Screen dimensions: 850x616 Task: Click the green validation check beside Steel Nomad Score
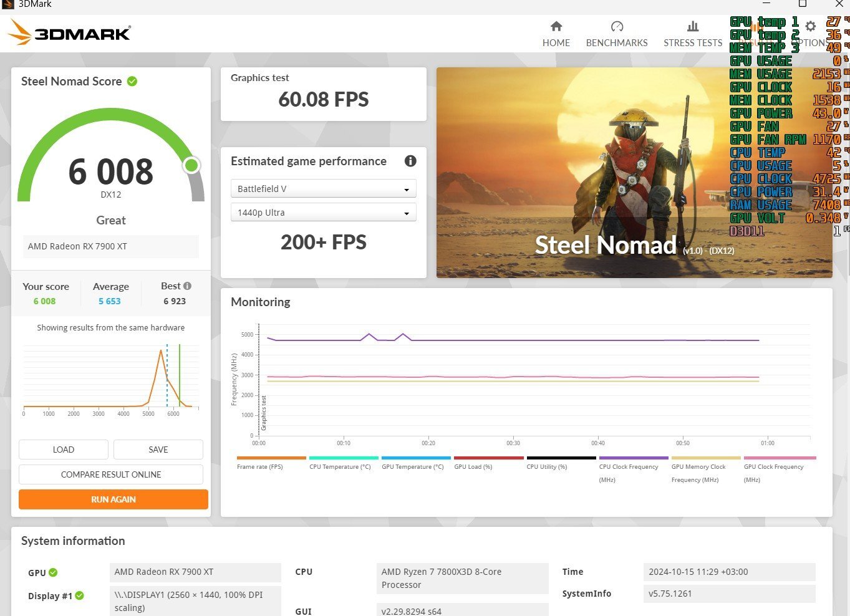pos(132,81)
